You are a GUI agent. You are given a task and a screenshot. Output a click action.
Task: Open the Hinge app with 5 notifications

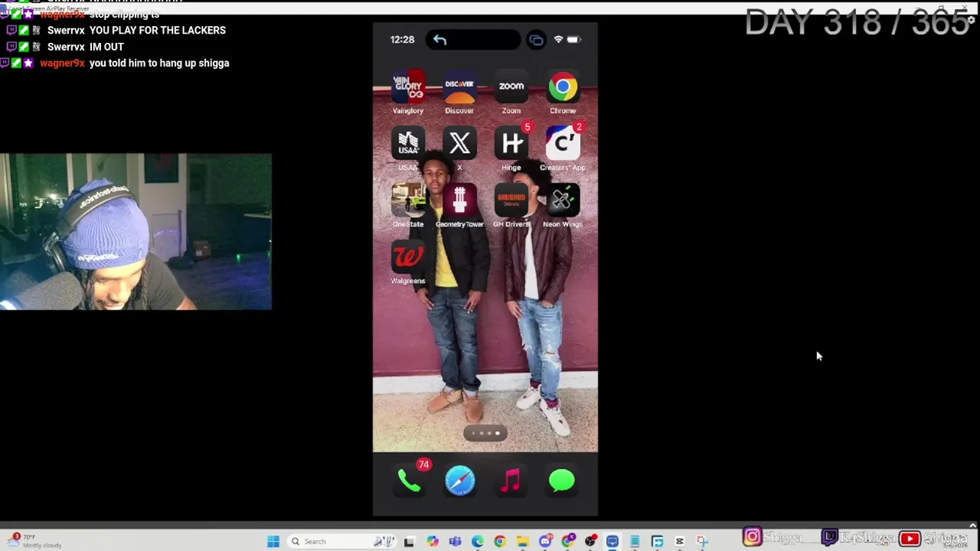(x=511, y=145)
